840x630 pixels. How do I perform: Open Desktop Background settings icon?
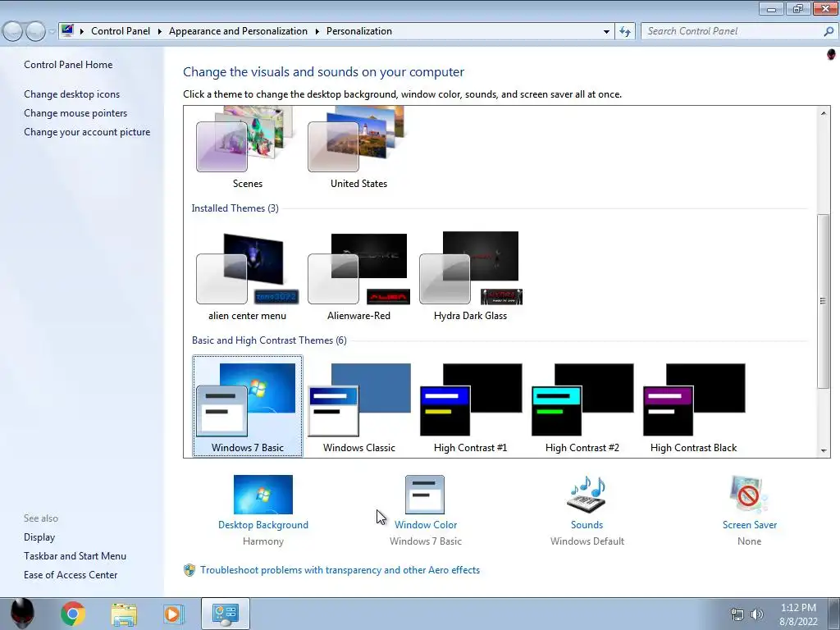(263, 495)
